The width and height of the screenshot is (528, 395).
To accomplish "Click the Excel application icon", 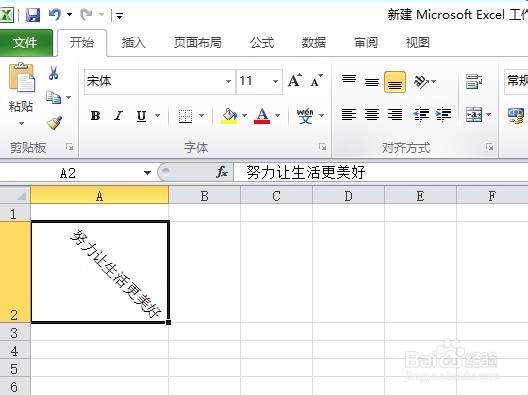I will pos(7,15).
